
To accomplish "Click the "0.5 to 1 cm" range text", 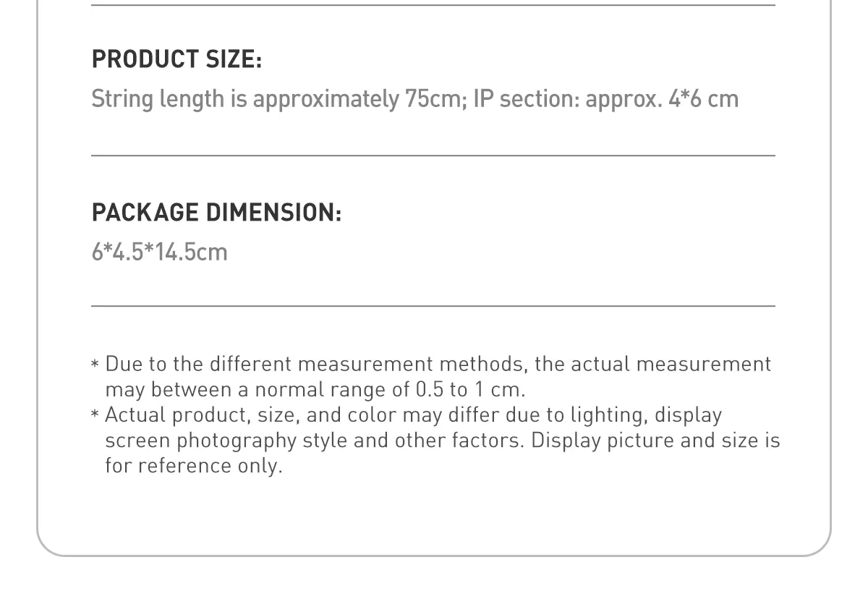I will [x=469, y=389].
